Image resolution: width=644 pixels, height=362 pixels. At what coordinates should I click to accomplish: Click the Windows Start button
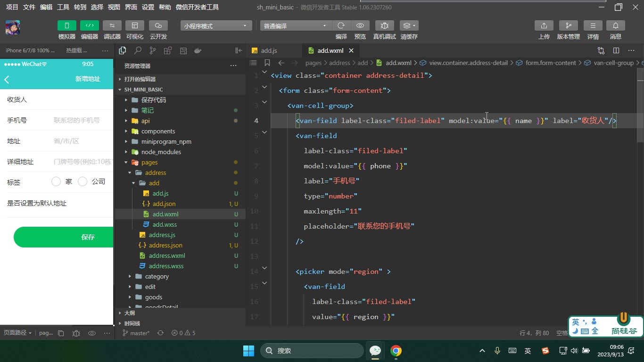point(248,351)
